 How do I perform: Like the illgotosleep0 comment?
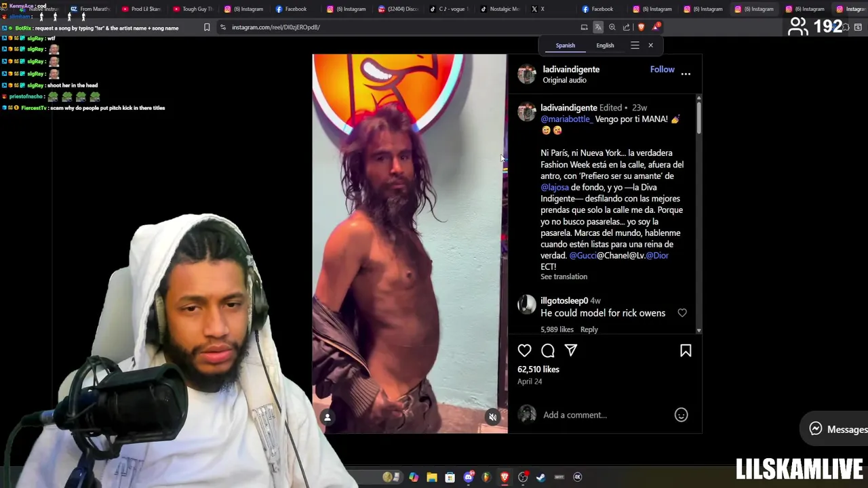click(682, 313)
